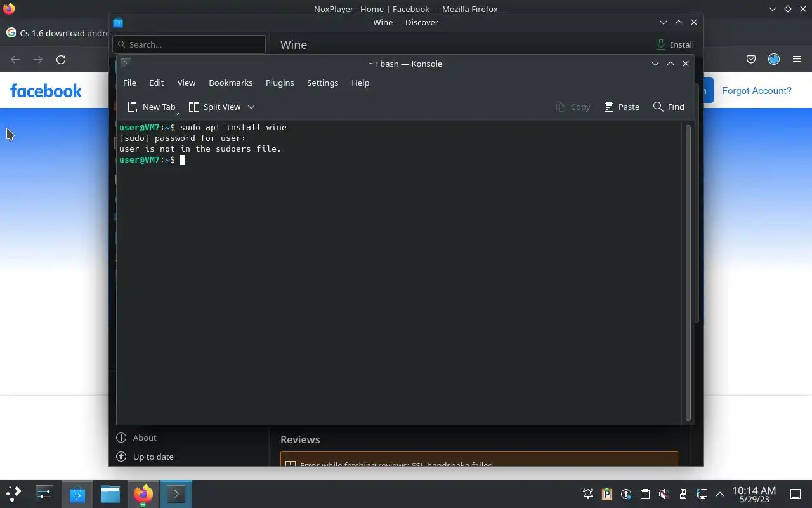Click Firefox back arrow
Screen dimensions: 812x508
coord(15,59)
